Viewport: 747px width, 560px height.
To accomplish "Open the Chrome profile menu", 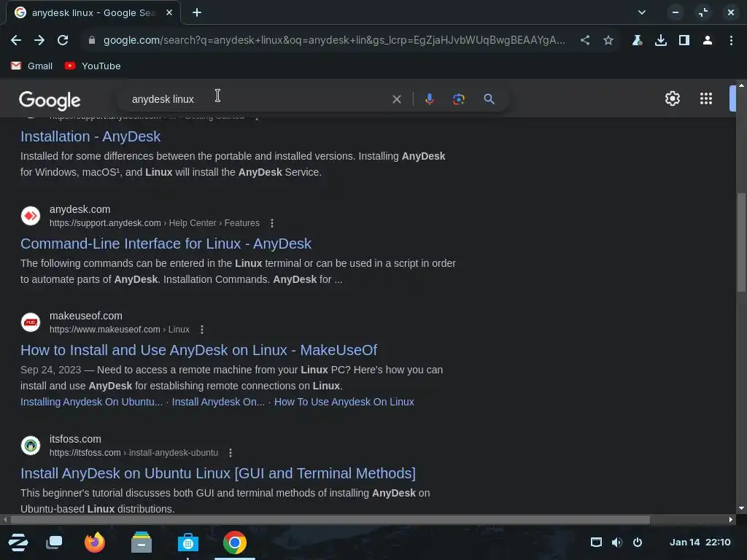I will click(x=708, y=41).
